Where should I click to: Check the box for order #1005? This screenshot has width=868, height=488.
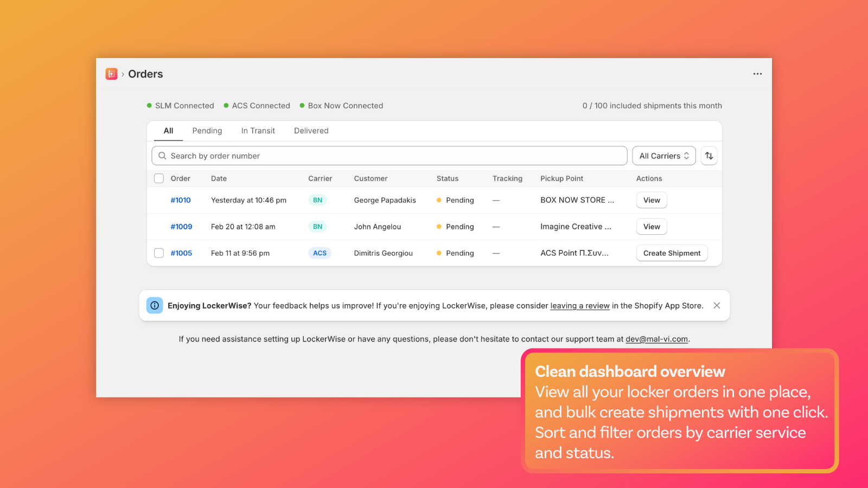[x=159, y=253]
